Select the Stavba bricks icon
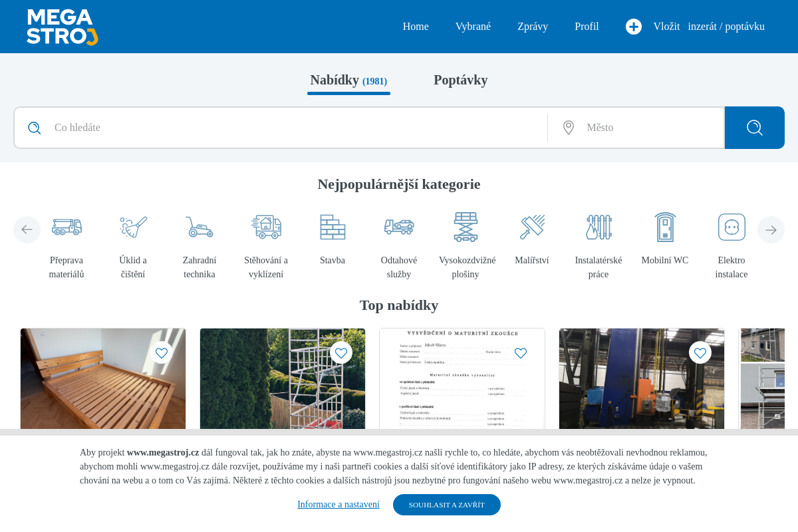 pyautogui.click(x=332, y=227)
